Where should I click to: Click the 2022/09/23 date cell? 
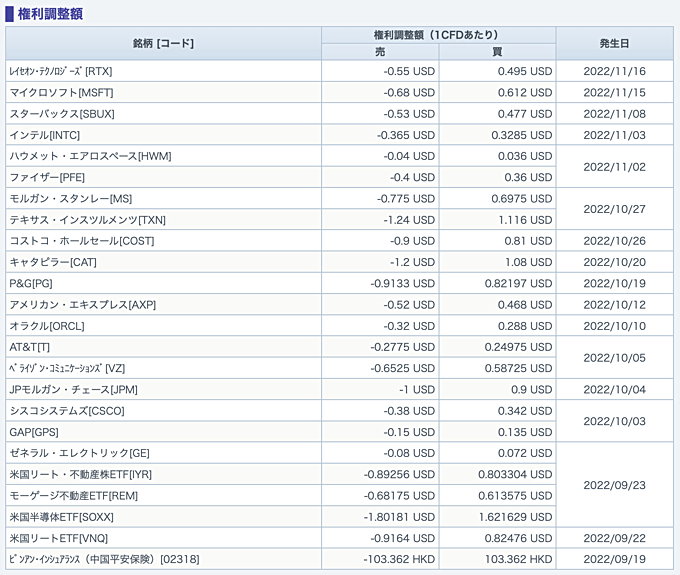(x=615, y=485)
